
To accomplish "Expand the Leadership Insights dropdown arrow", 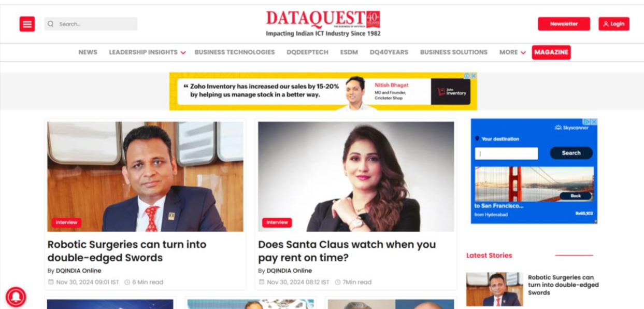I will click(183, 52).
